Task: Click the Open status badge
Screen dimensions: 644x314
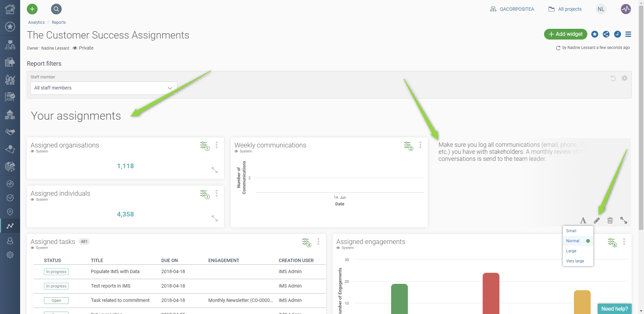Action: tap(56, 301)
